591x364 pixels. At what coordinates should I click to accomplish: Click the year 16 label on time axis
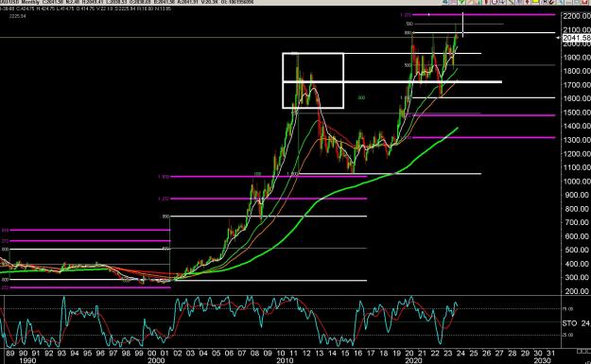(x=357, y=354)
